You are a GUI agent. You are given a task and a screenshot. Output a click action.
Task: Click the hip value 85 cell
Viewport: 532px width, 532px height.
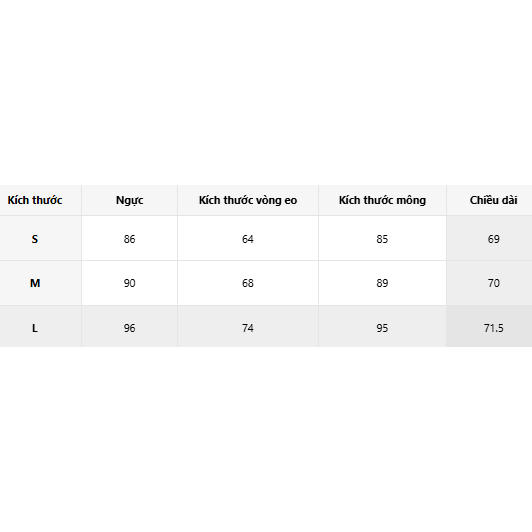click(x=382, y=239)
